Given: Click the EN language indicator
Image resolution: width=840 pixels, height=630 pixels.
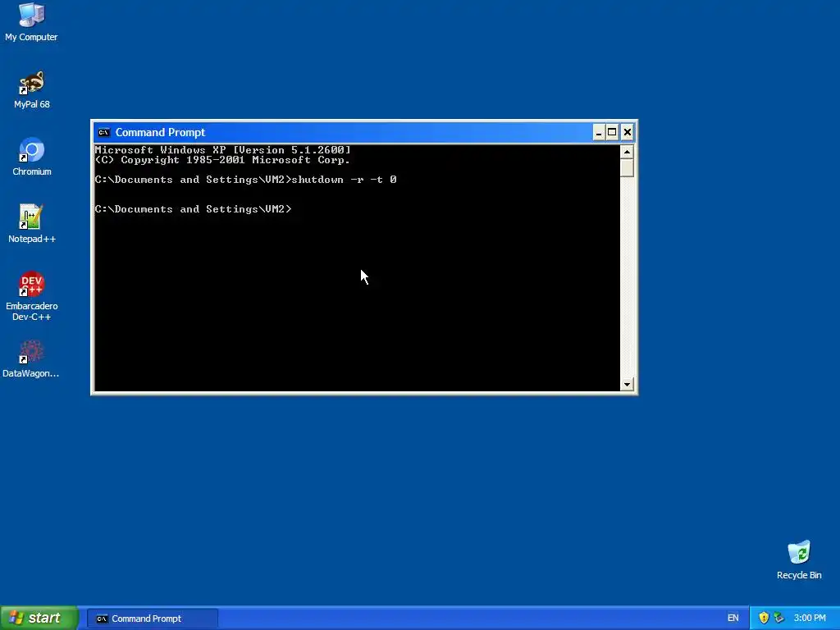Looking at the screenshot, I should tap(733, 618).
